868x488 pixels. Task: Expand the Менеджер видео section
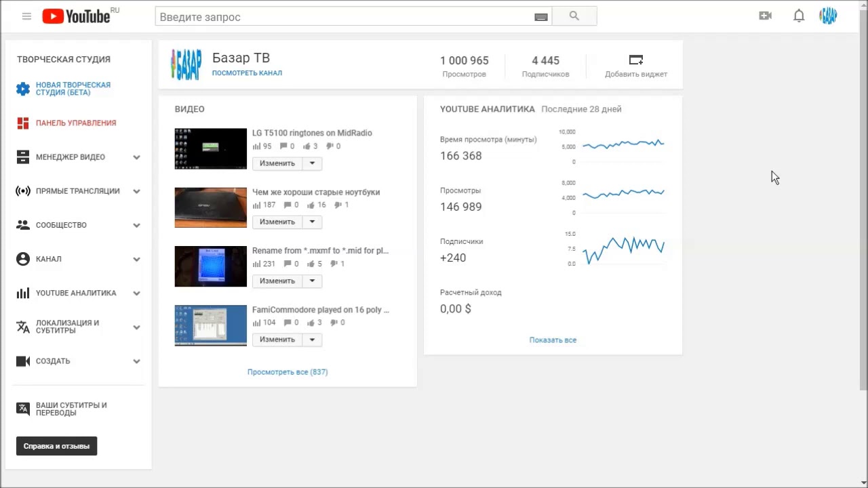(136, 157)
